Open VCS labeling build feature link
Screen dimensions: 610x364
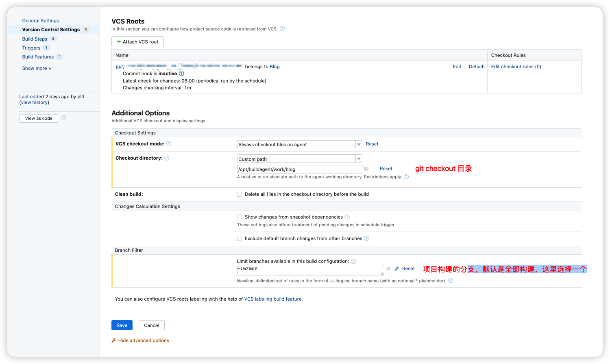pos(273,299)
